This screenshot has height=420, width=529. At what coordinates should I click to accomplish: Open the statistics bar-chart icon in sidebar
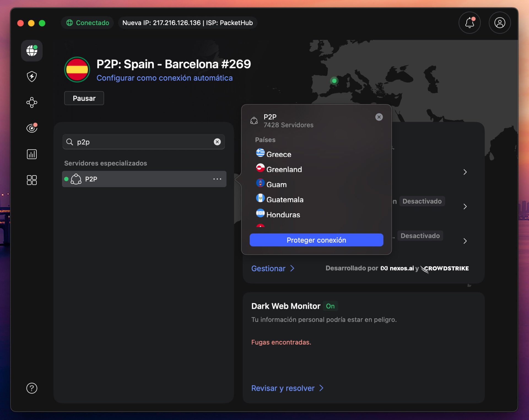click(31, 154)
